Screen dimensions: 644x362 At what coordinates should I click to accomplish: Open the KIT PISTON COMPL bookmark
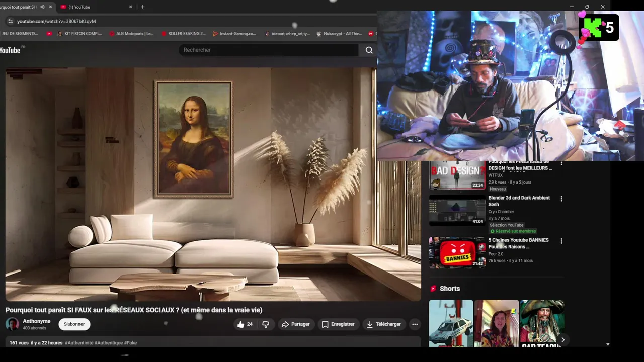pyautogui.click(x=79, y=34)
